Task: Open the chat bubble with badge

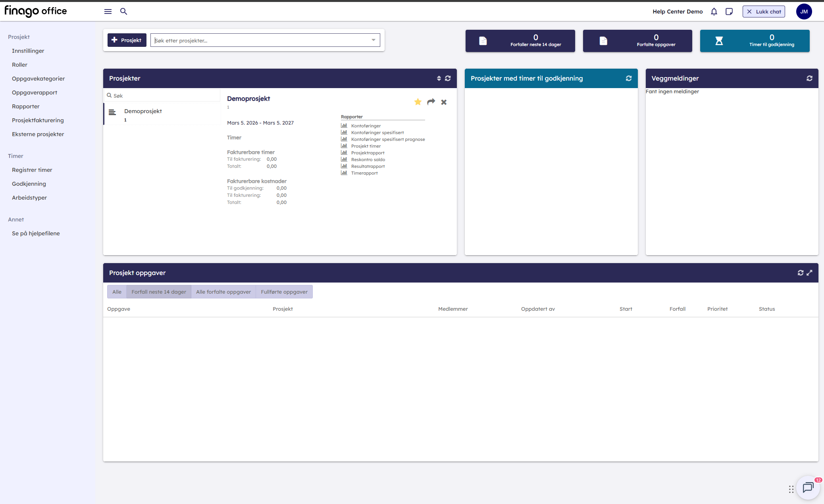Action: click(x=808, y=488)
